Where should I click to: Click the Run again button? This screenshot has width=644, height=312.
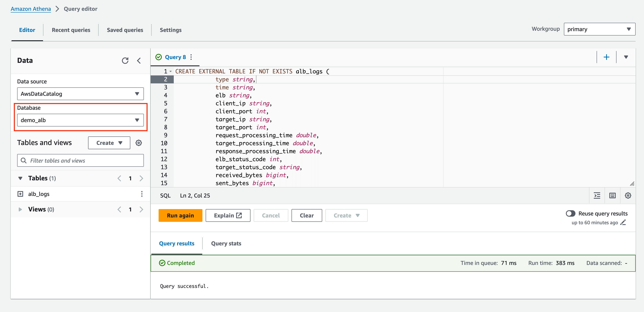[180, 215]
